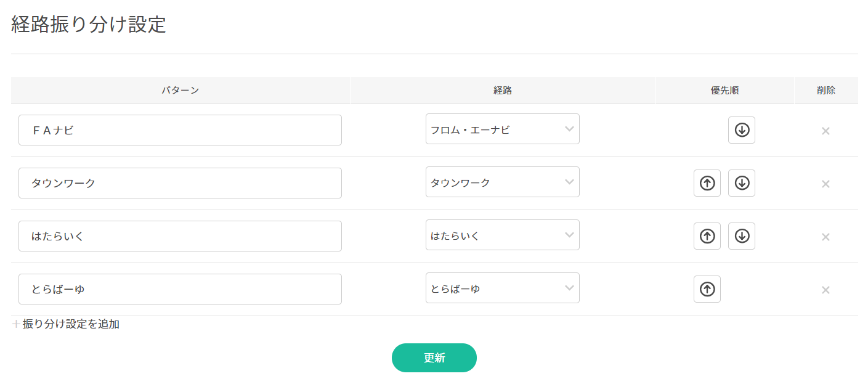Move the タウンワーク row up in priority
Screen dimensions: 868x384
[x=707, y=183]
